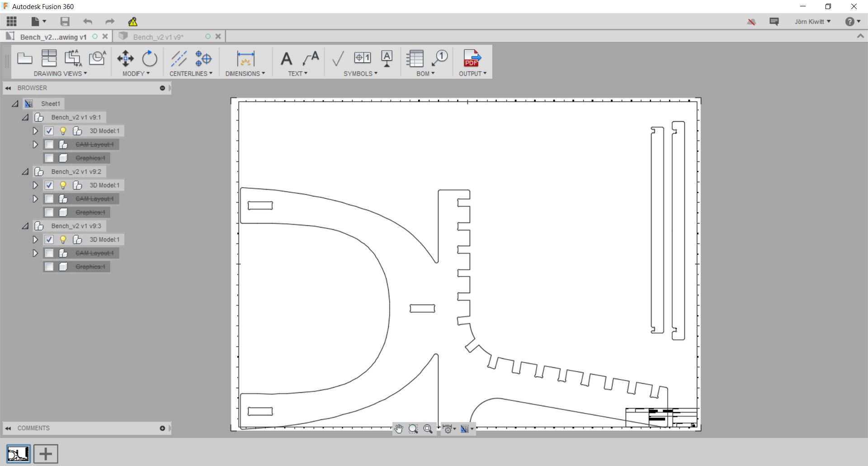Select the Text tool
The width and height of the screenshot is (868, 466).
[x=286, y=58]
